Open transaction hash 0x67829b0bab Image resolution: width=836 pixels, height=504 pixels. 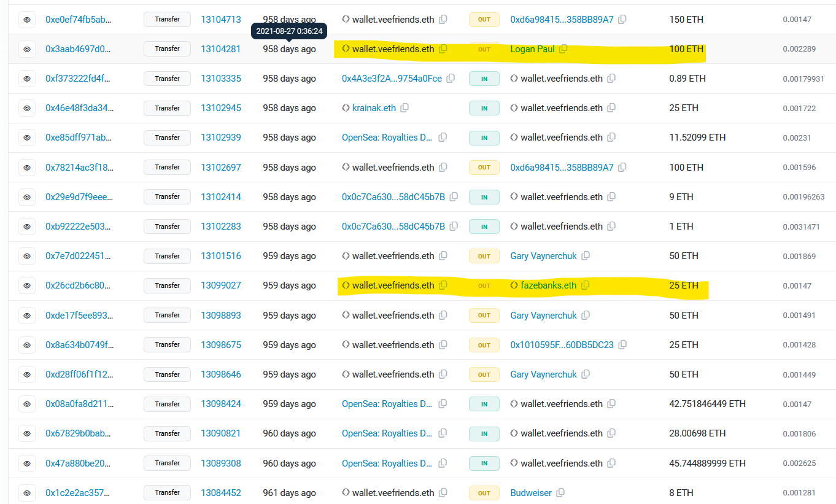80,433
